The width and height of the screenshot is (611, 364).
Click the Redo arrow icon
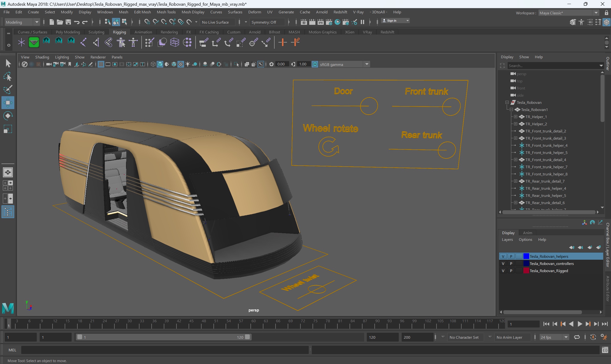point(85,22)
